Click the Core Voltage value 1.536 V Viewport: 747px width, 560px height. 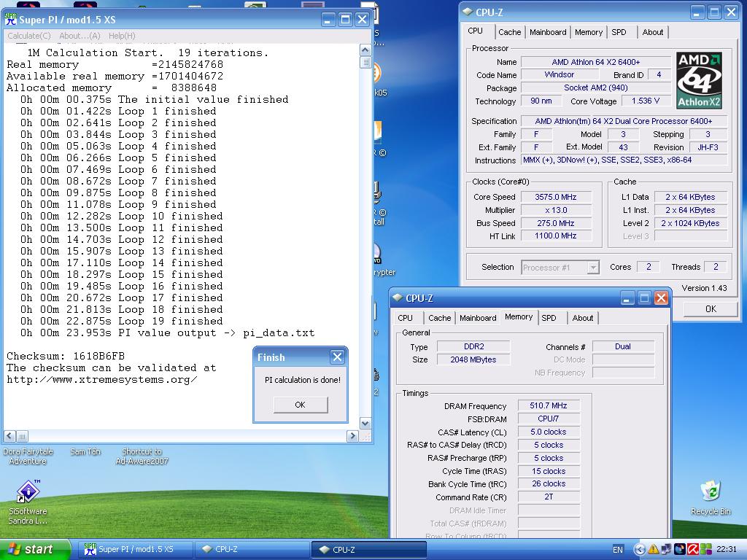coord(646,101)
